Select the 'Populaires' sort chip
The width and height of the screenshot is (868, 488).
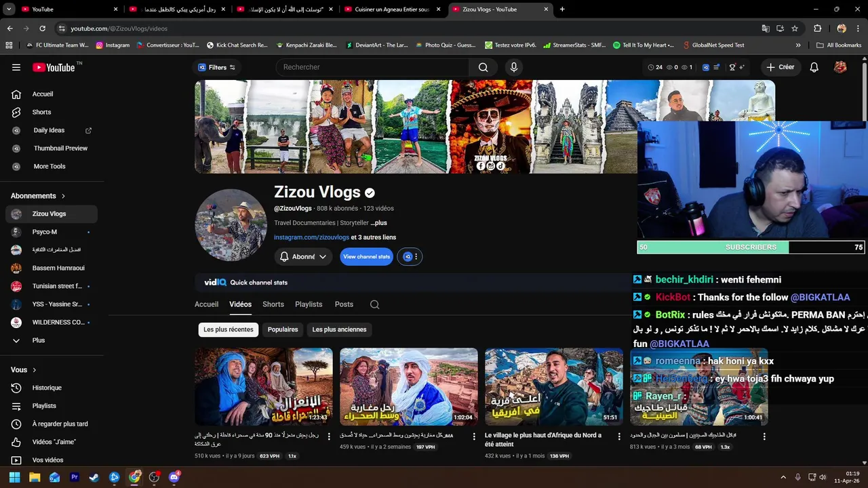pos(283,329)
